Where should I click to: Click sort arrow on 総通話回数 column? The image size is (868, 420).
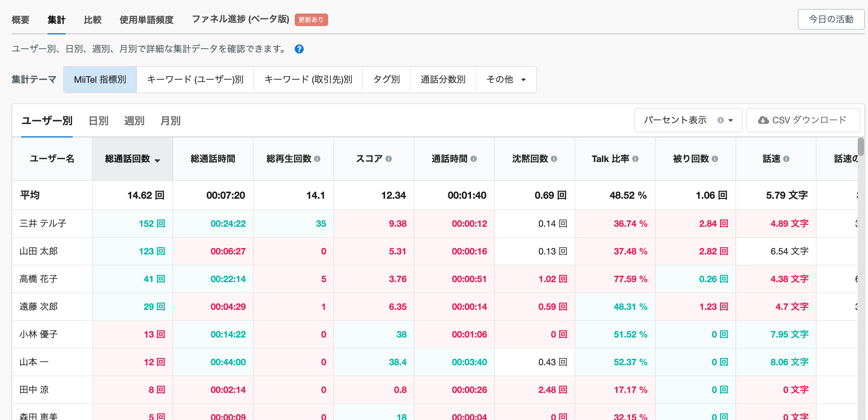click(157, 161)
